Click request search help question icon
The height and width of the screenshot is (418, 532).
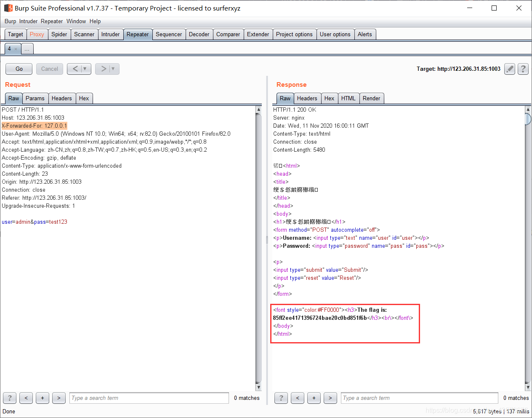[x=10, y=398]
